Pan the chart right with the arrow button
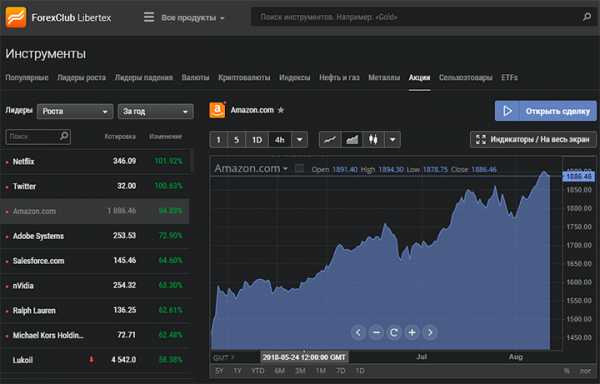600x384 pixels. pos(430,332)
